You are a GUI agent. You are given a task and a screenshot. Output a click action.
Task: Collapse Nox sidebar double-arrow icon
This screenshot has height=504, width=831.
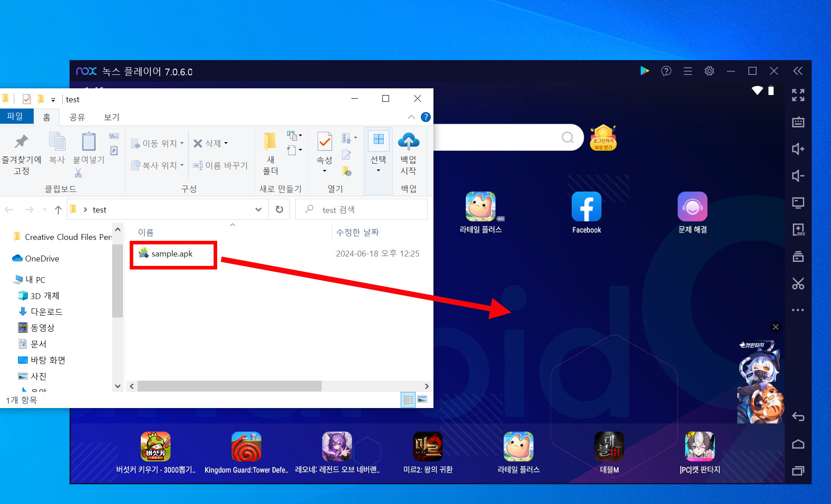tap(798, 71)
